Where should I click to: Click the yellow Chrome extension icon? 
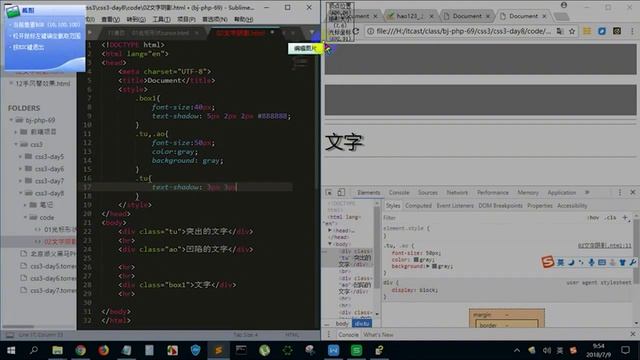pos(587,31)
